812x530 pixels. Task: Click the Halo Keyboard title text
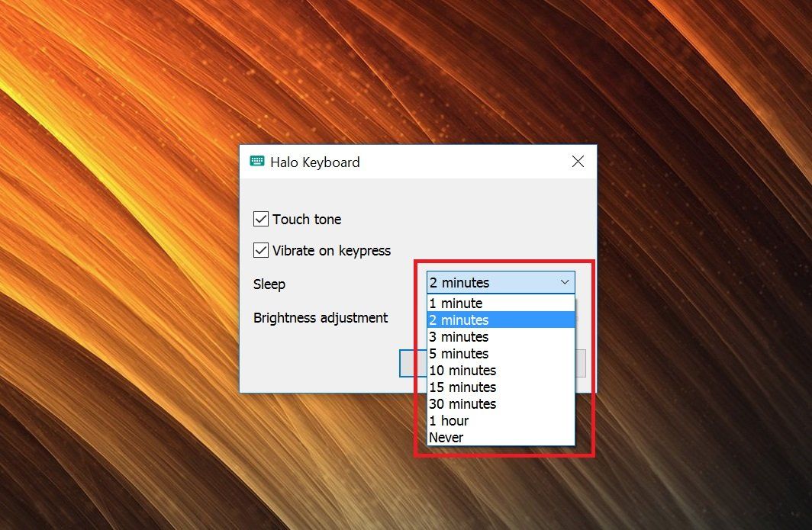click(315, 162)
